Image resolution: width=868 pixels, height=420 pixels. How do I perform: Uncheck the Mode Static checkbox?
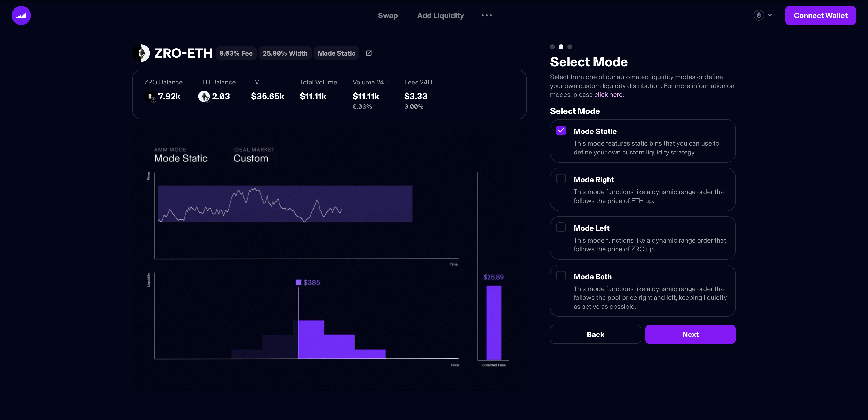click(561, 131)
